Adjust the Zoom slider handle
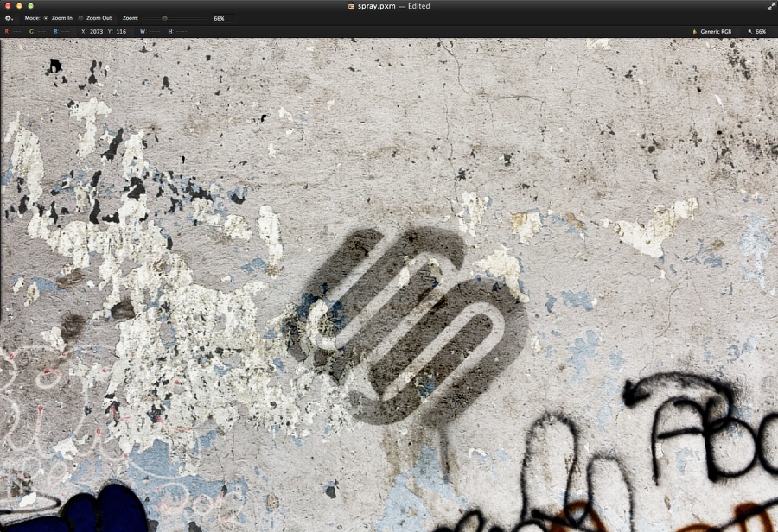This screenshot has height=532, width=778. pyautogui.click(x=164, y=18)
